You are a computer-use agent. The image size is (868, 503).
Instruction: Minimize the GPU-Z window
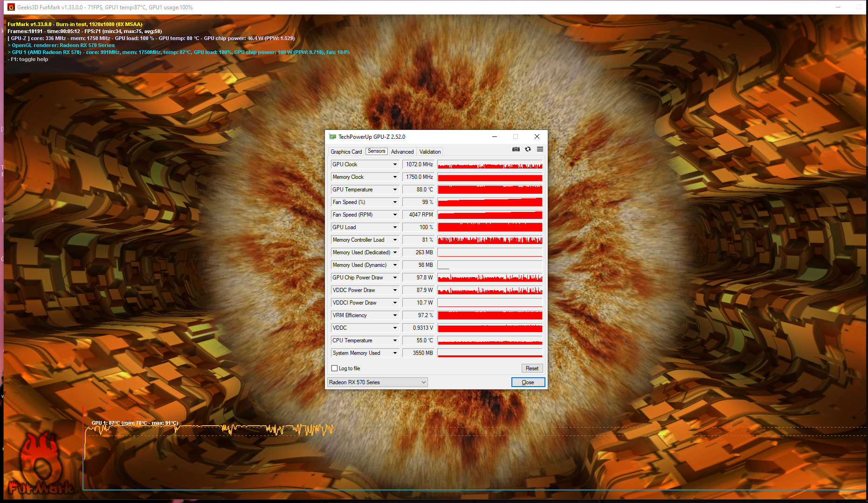pyautogui.click(x=494, y=136)
